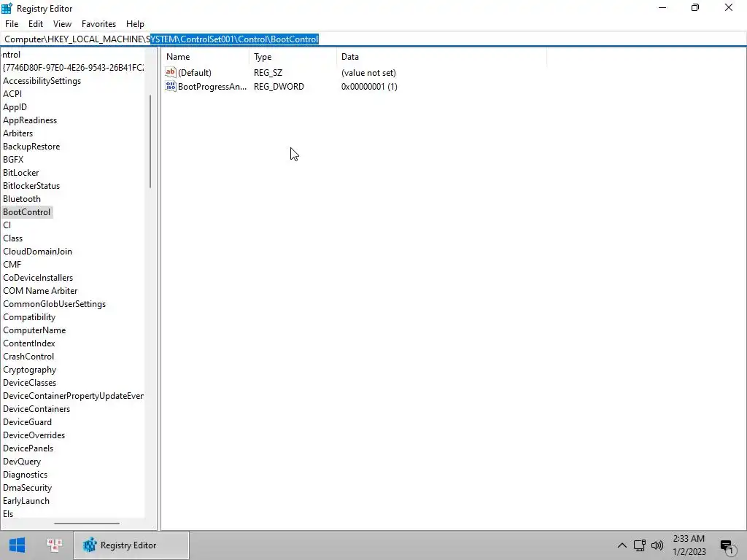Select the DeviceGuard key
The image size is (747, 560).
[27, 422]
